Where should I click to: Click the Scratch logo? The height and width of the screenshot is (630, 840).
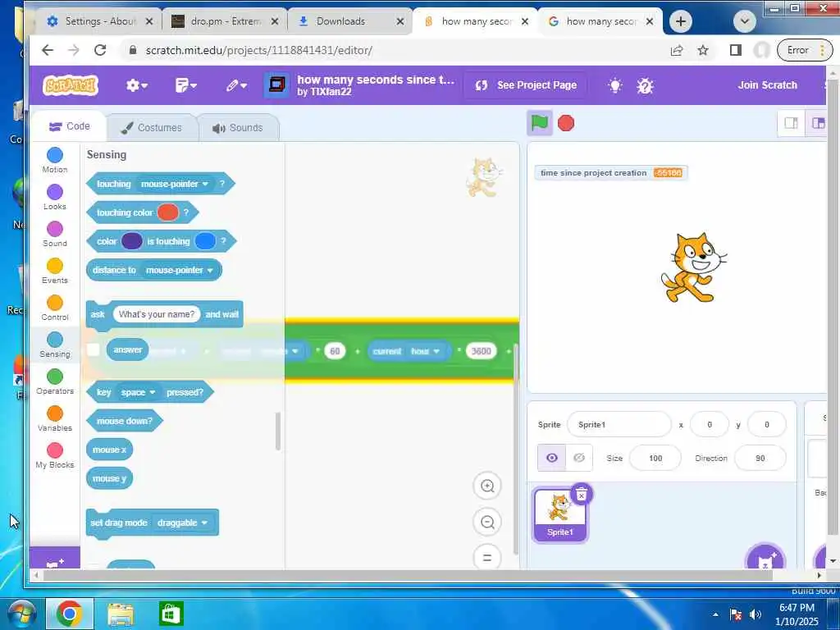tap(71, 85)
